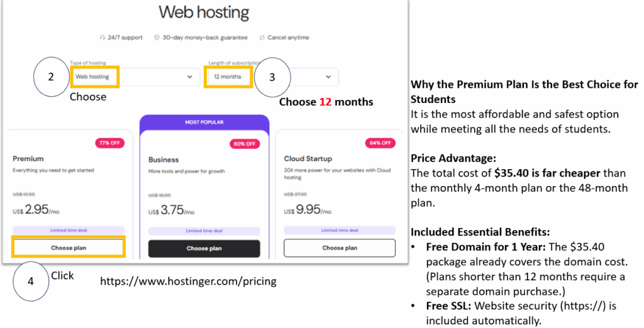Image resolution: width=644 pixels, height=328 pixels.
Task: Click the Limited time deal label under Premium
Action: pos(68,231)
